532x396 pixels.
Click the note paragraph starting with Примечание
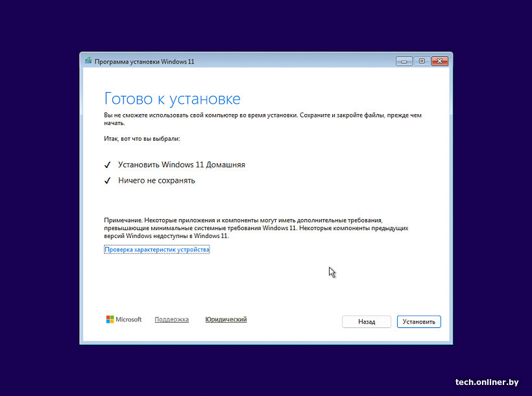point(256,228)
